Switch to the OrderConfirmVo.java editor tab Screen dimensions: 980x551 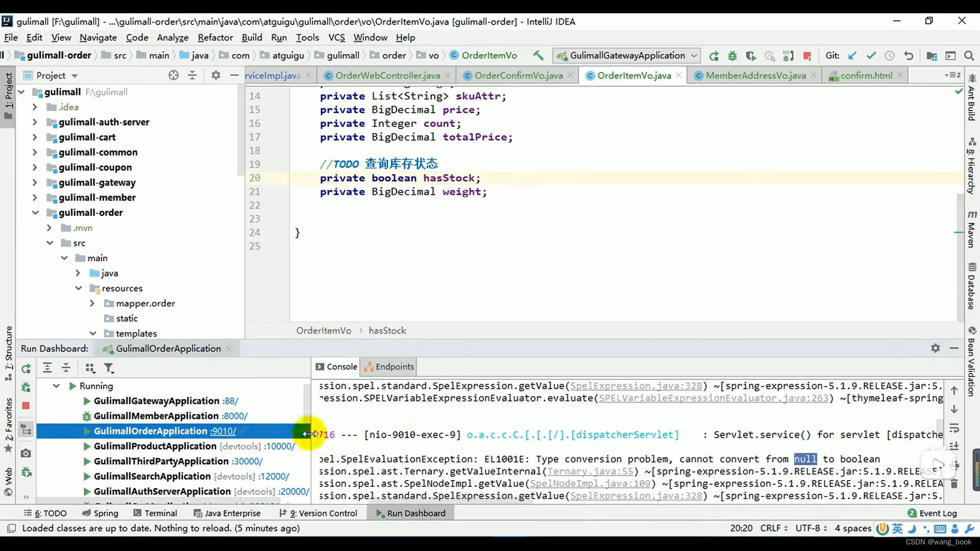[518, 76]
